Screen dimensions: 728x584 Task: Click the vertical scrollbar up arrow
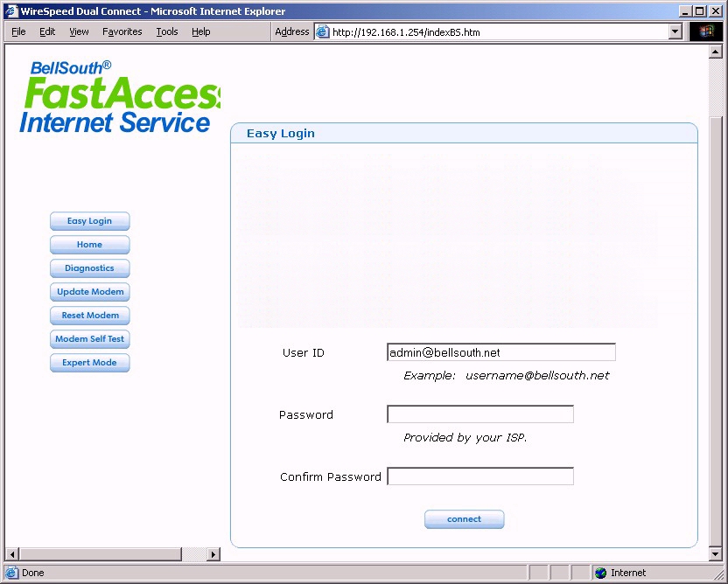pyautogui.click(x=715, y=52)
